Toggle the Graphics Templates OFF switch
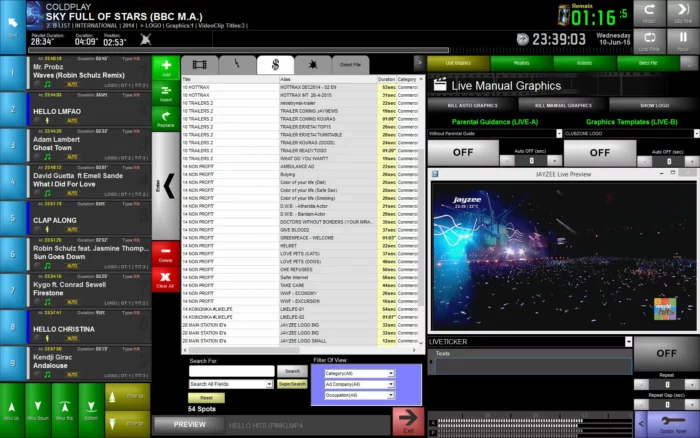Image resolution: width=700 pixels, height=438 pixels. tap(598, 152)
